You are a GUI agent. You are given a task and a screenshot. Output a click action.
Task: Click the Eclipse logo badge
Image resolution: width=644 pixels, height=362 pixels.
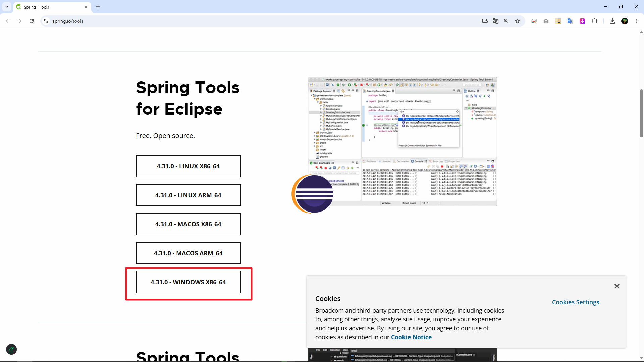tap(313, 194)
